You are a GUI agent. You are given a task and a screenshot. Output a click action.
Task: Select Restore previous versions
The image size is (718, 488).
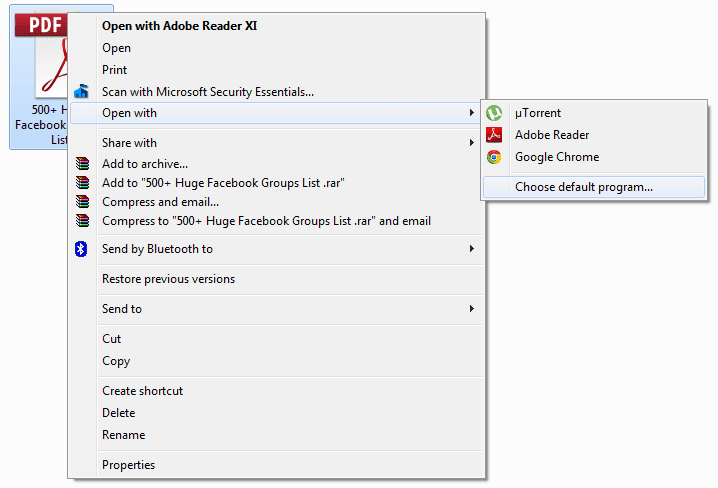coord(168,279)
